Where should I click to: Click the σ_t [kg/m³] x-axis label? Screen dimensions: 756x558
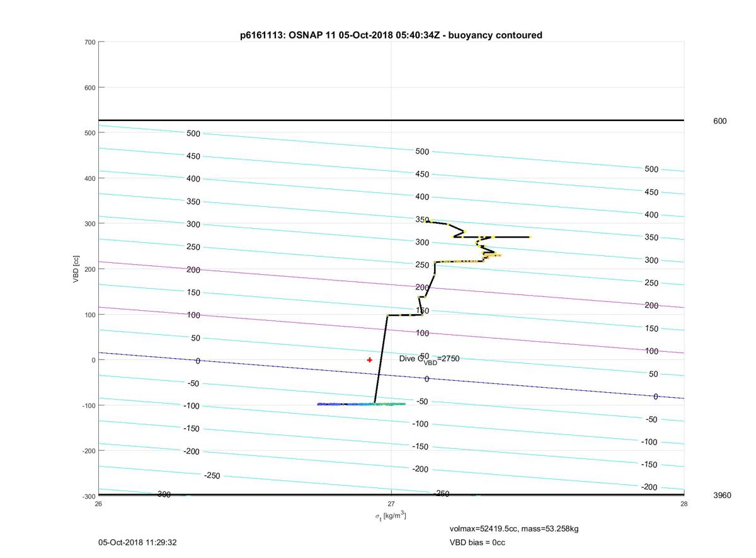[391, 516]
